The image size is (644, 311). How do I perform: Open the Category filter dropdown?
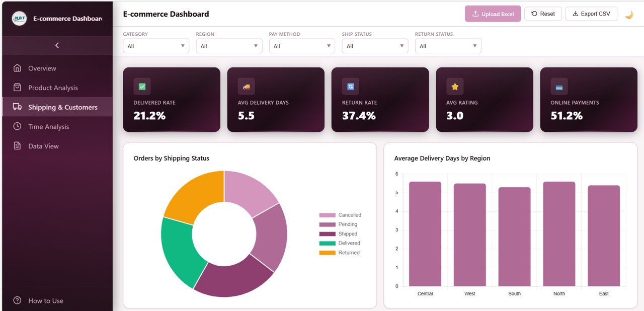pyautogui.click(x=156, y=46)
